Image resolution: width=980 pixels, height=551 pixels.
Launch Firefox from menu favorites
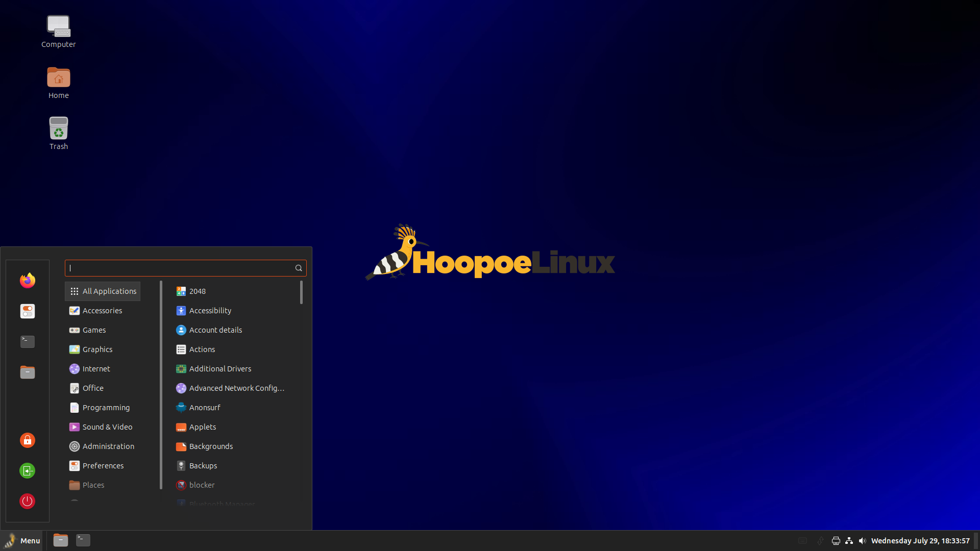coord(28,281)
